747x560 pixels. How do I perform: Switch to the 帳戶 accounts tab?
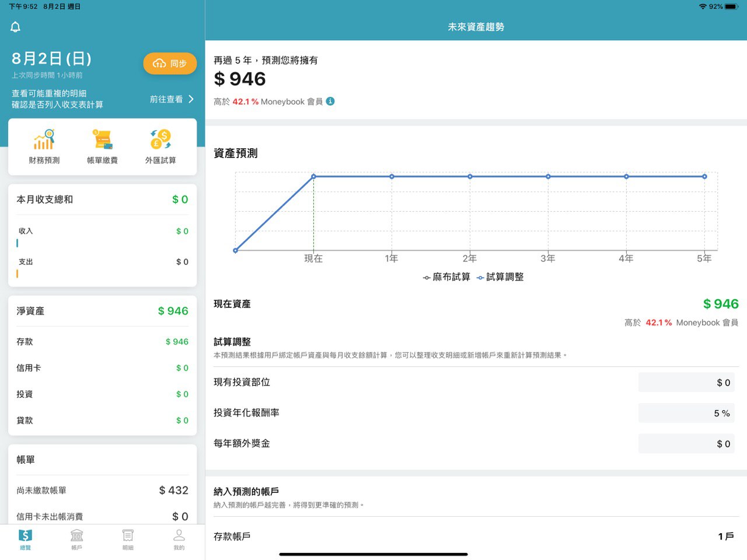76,539
